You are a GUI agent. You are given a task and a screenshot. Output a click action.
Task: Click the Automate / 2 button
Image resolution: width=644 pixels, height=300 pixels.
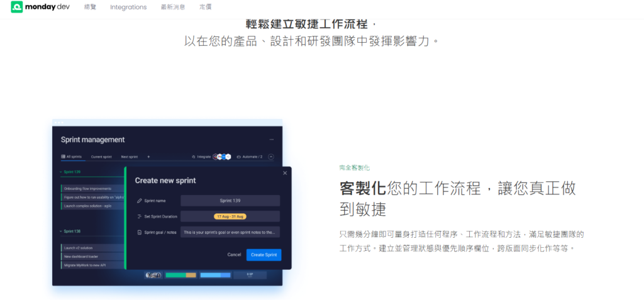pyautogui.click(x=250, y=157)
